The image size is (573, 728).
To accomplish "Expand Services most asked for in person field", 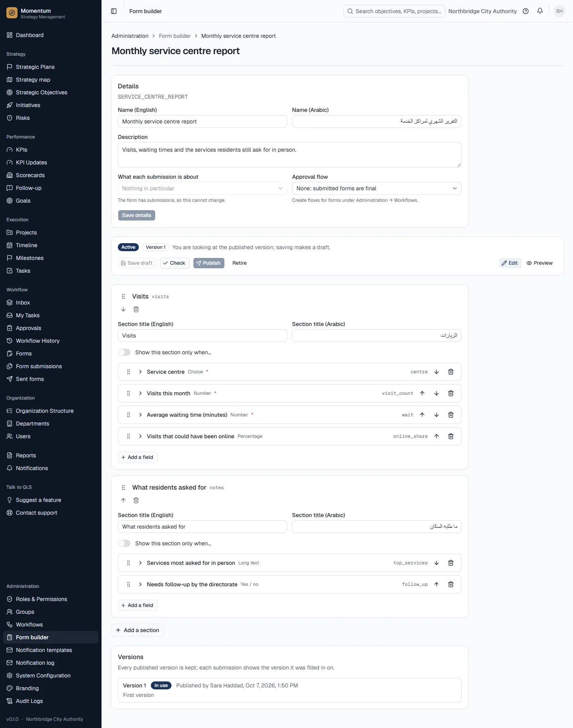I will point(140,563).
